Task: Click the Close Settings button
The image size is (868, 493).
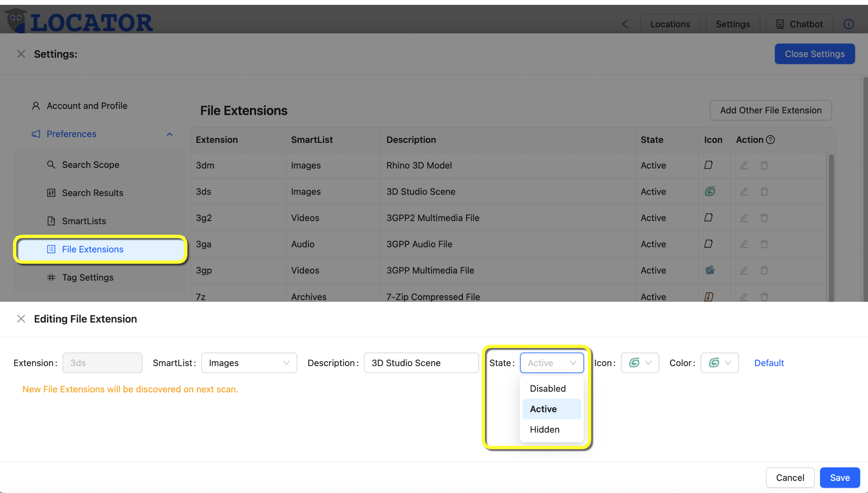Action: (x=815, y=54)
